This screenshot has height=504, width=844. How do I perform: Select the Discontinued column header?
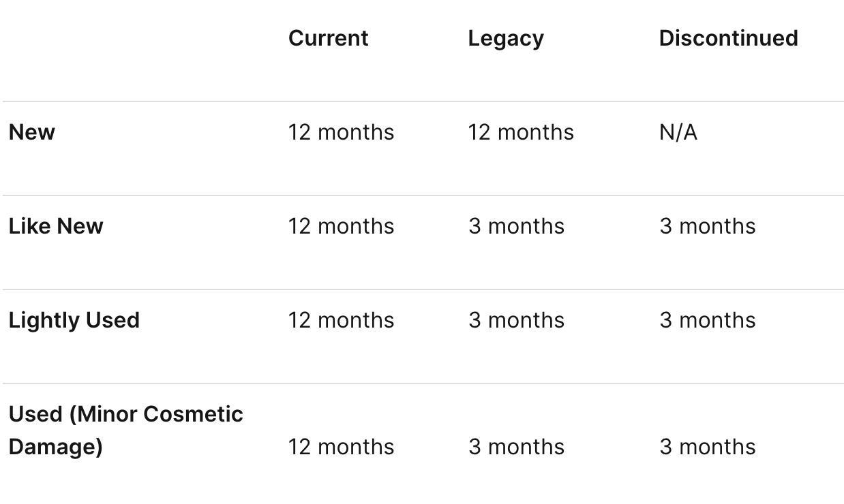tap(728, 38)
